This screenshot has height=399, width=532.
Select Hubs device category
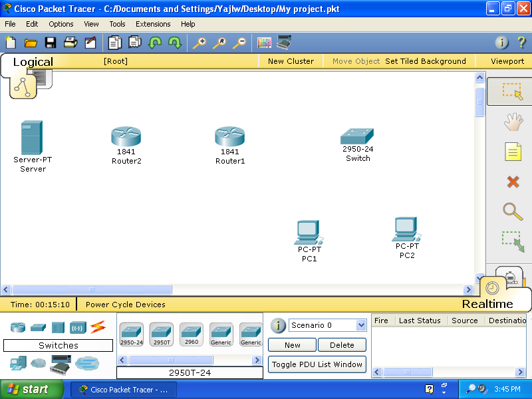[x=58, y=327]
